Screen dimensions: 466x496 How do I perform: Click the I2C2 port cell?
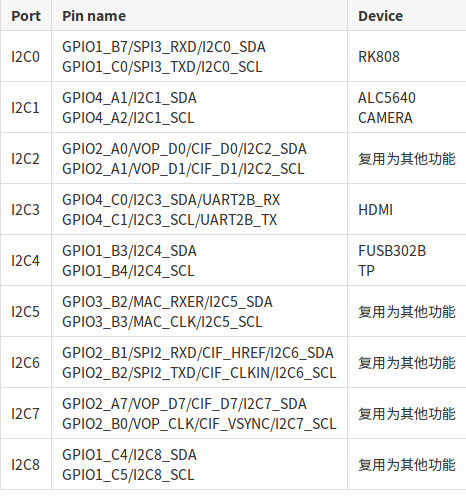pyautogui.click(x=26, y=158)
